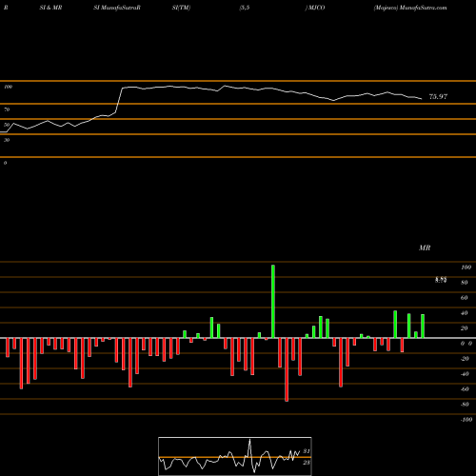Click the RSI axis label 30

coord(7,140)
